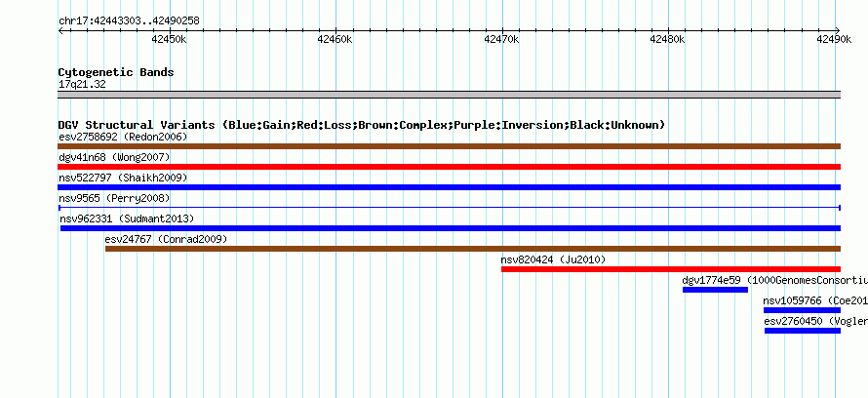868x398 pixels.
Task: Click the 17q21.32 band label
Action: click(82, 85)
